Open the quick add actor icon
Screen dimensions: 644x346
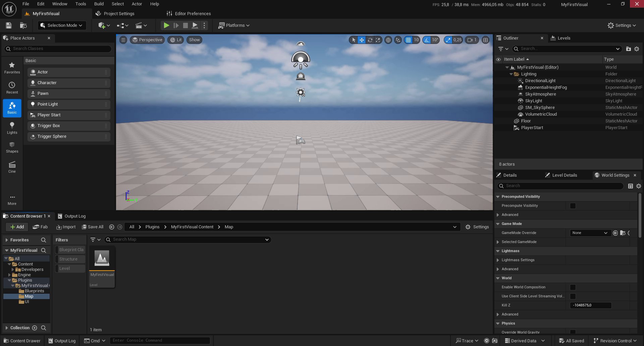tap(104, 25)
